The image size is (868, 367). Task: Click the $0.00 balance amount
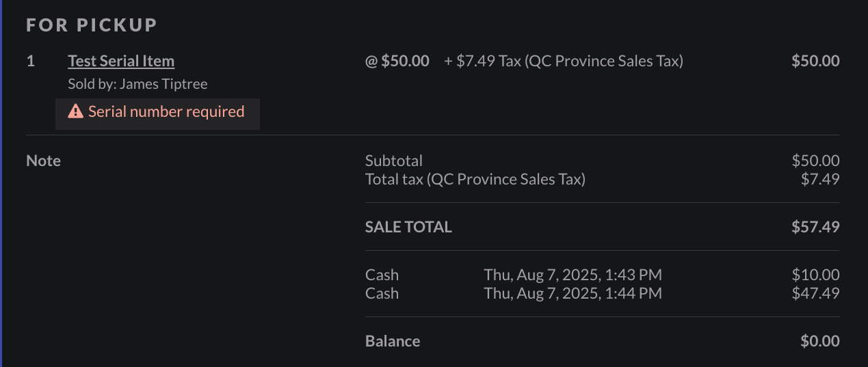click(819, 341)
